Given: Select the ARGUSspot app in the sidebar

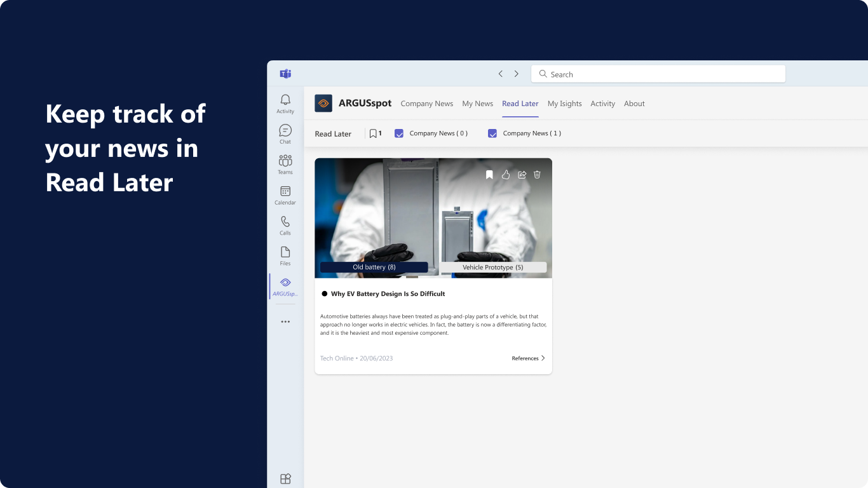Looking at the screenshot, I should [285, 287].
